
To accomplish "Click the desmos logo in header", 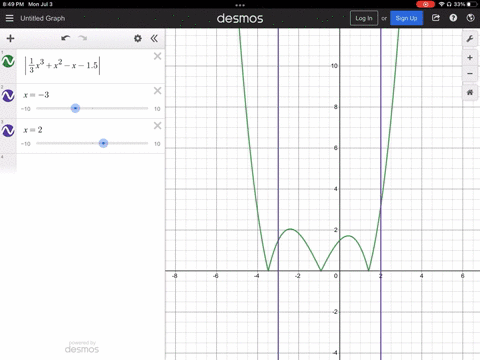I will click(240, 18).
